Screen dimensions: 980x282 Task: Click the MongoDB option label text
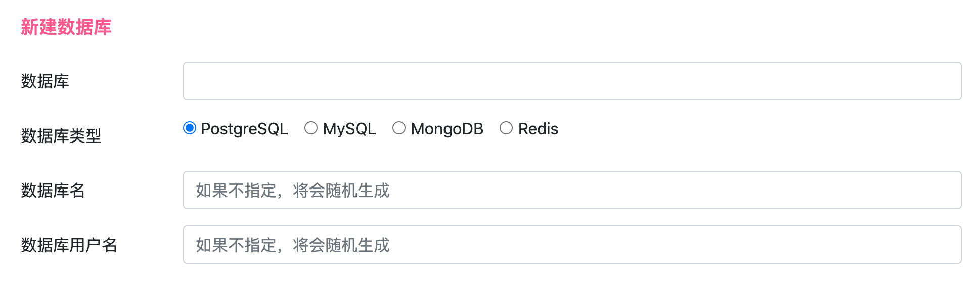pos(447,129)
